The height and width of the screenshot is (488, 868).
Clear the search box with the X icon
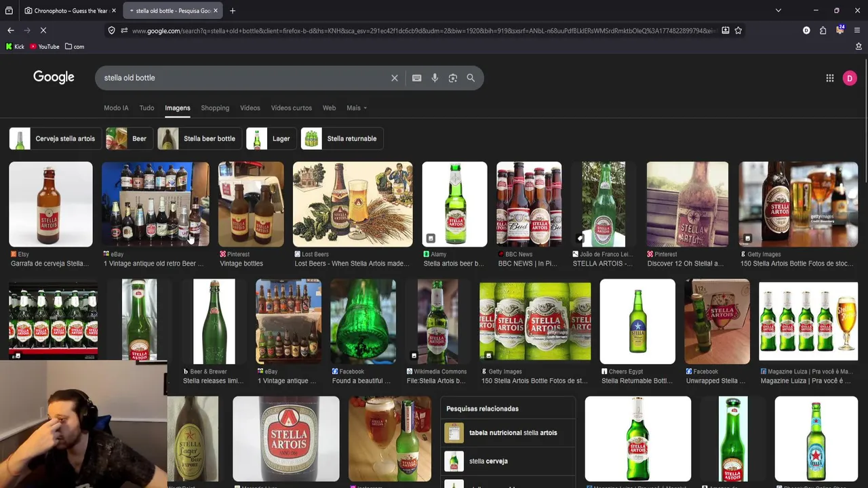[394, 78]
